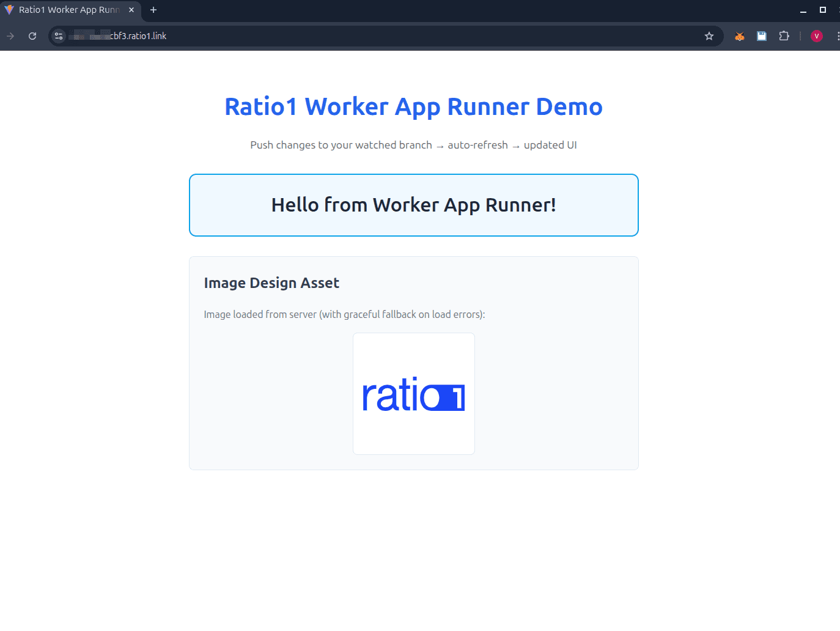This screenshot has height=631, width=840.
Task: Open the Extensions puzzle-piece menu
Action: click(x=784, y=36)
